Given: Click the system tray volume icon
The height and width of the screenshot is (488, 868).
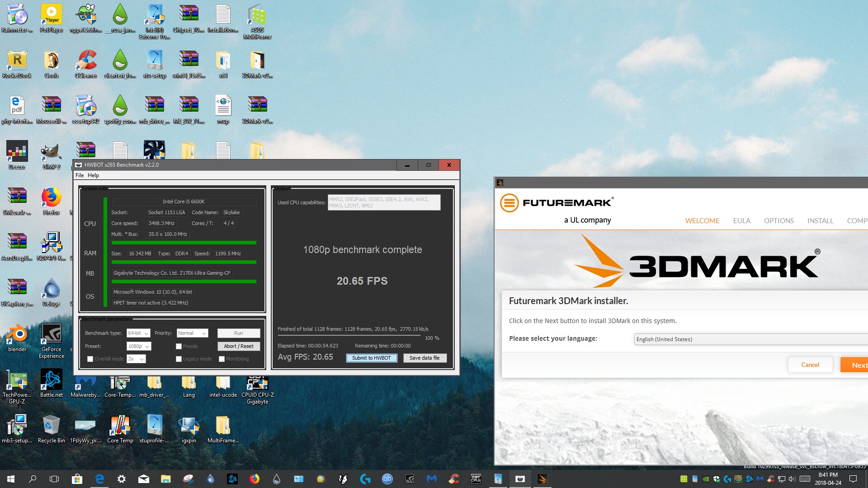Looking at the screenshot, I should tap(792, 479).
